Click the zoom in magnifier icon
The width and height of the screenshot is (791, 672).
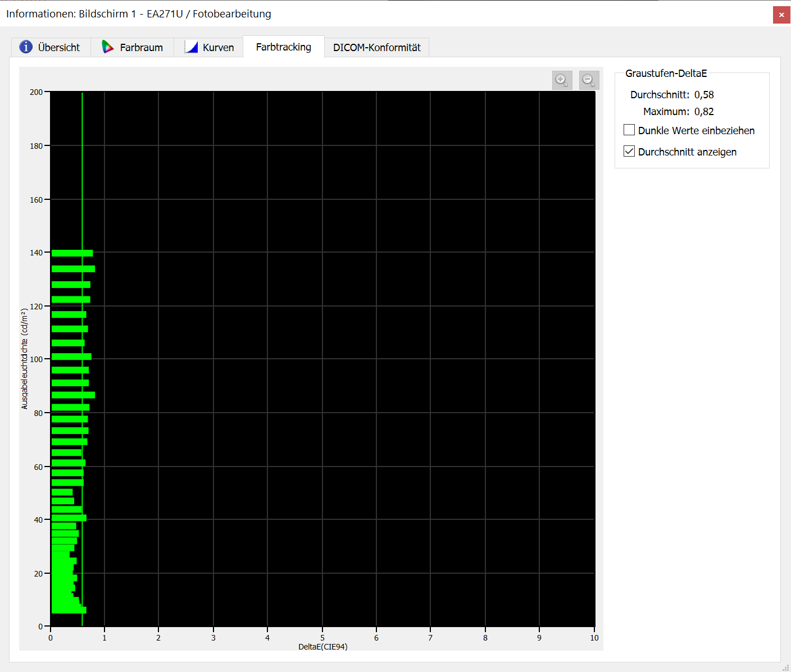562,80
